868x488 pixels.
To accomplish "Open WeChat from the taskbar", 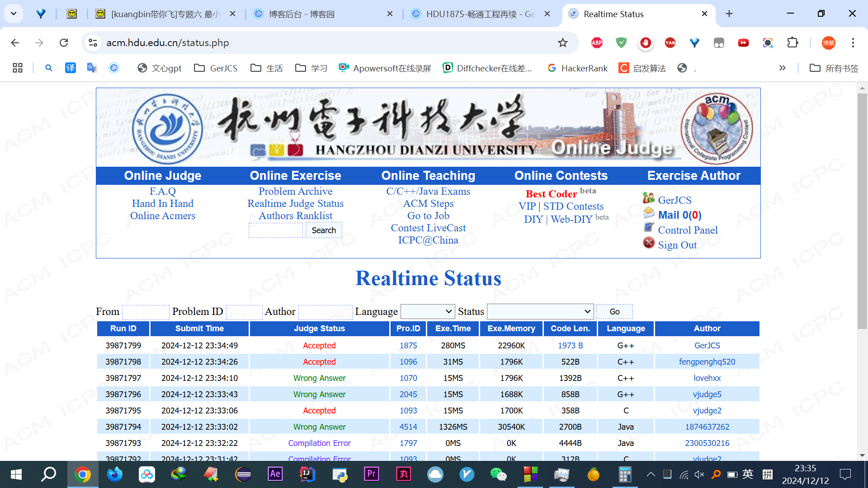I will pos(498,474).
